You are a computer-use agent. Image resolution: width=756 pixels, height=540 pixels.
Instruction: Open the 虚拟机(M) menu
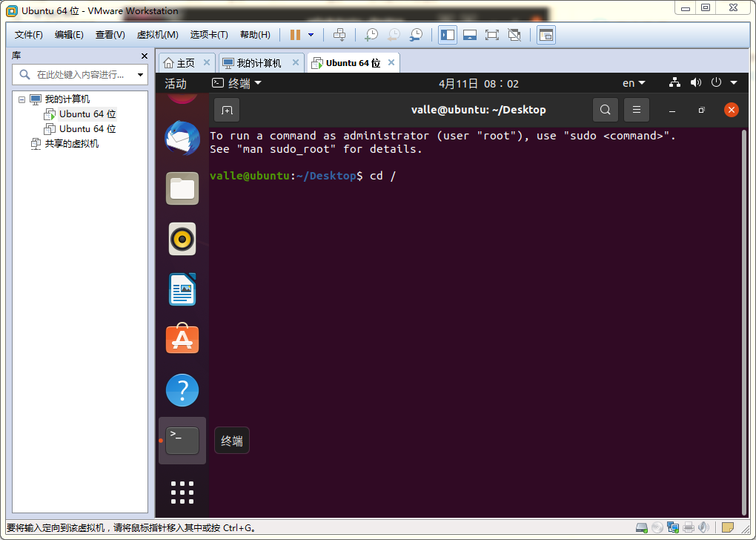pos(158,35)
